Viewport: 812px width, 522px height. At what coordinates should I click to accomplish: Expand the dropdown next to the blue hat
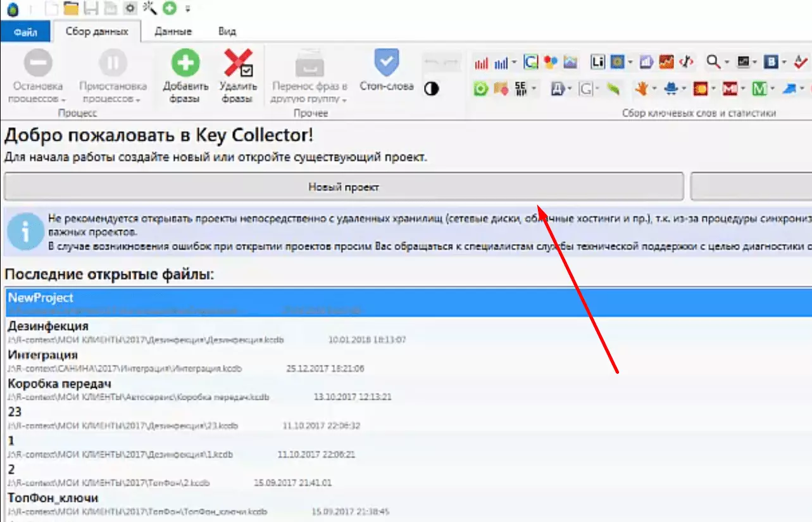point(684,89)
